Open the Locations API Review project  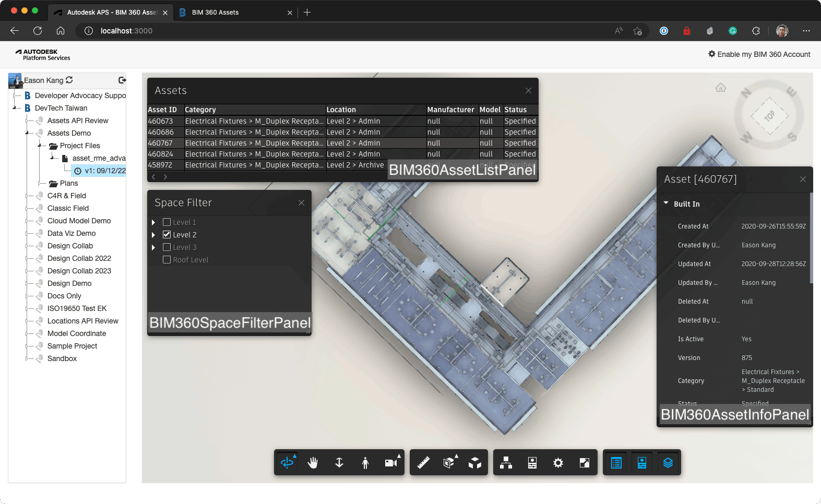82,321
